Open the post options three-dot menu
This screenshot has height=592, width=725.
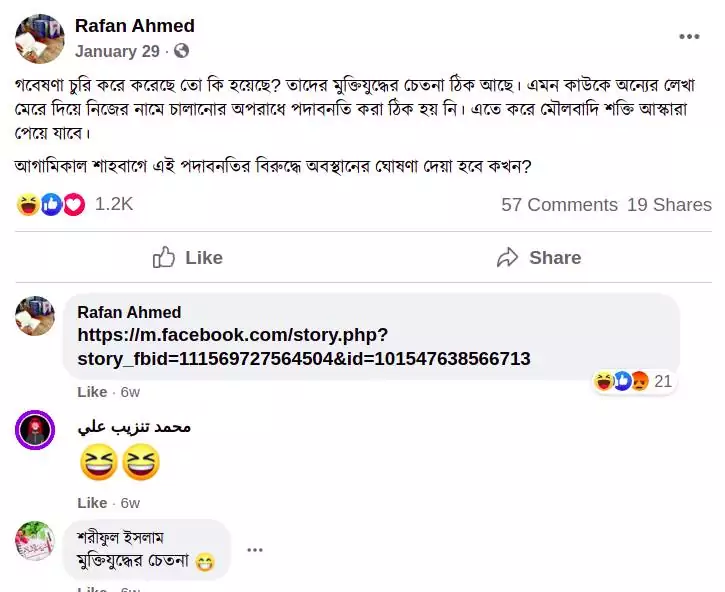pos(689,37)
